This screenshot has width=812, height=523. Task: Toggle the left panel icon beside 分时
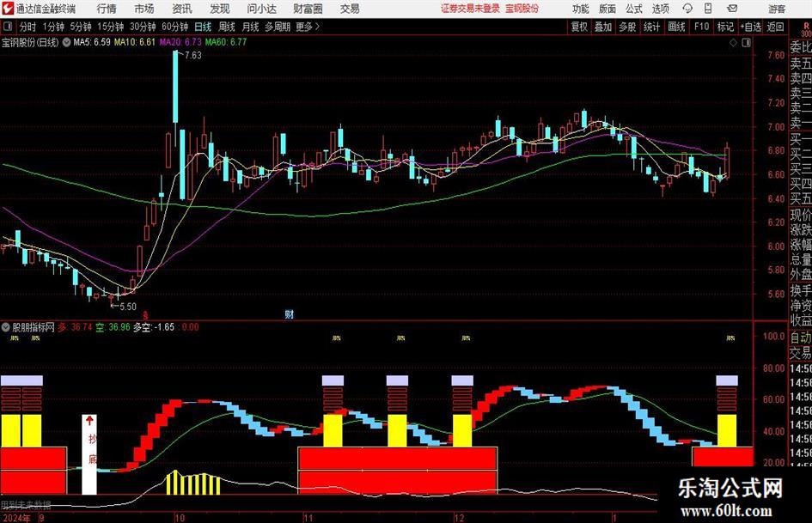pos(7,27)
